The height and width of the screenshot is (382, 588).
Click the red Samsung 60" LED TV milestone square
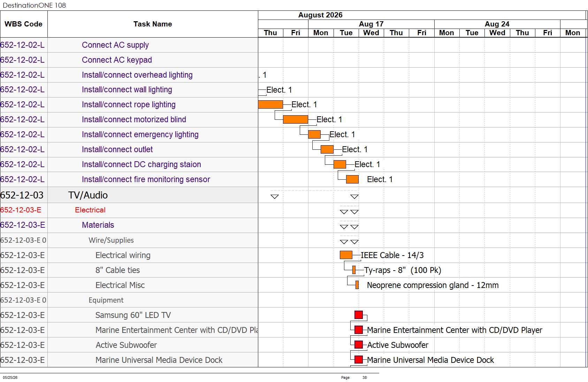(359, 315)
